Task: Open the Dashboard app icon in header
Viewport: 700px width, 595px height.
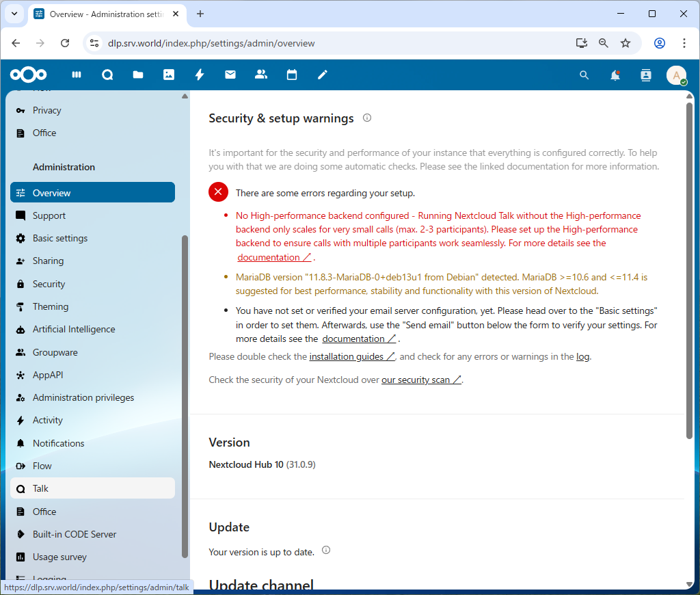Action: (77, 75)
